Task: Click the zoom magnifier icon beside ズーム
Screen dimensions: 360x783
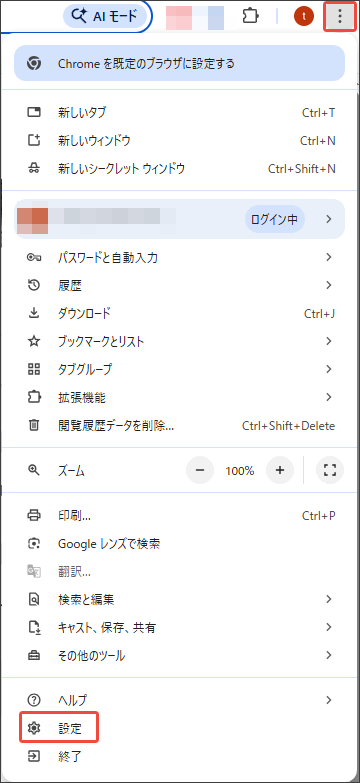Action: click(x=33, y=470)
